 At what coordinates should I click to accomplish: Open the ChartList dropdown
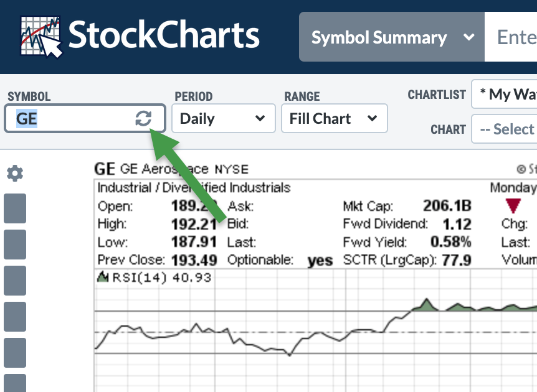(x=503, y=95)
